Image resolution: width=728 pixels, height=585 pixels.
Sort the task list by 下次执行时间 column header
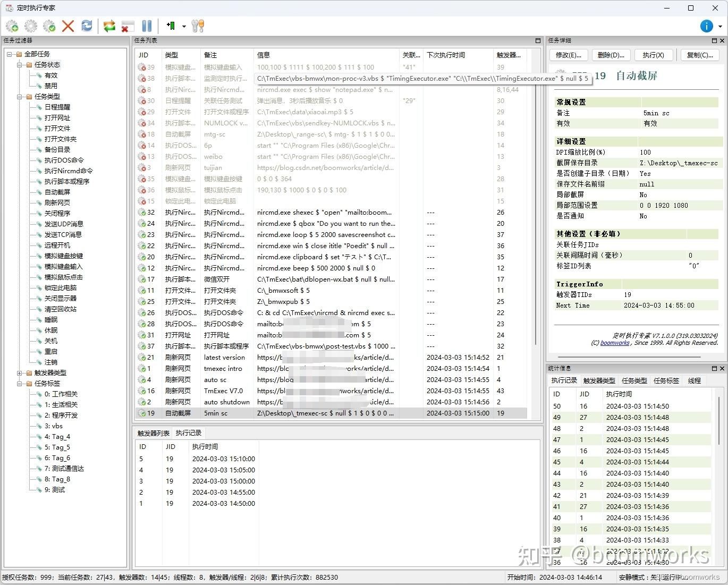point(458,55)
